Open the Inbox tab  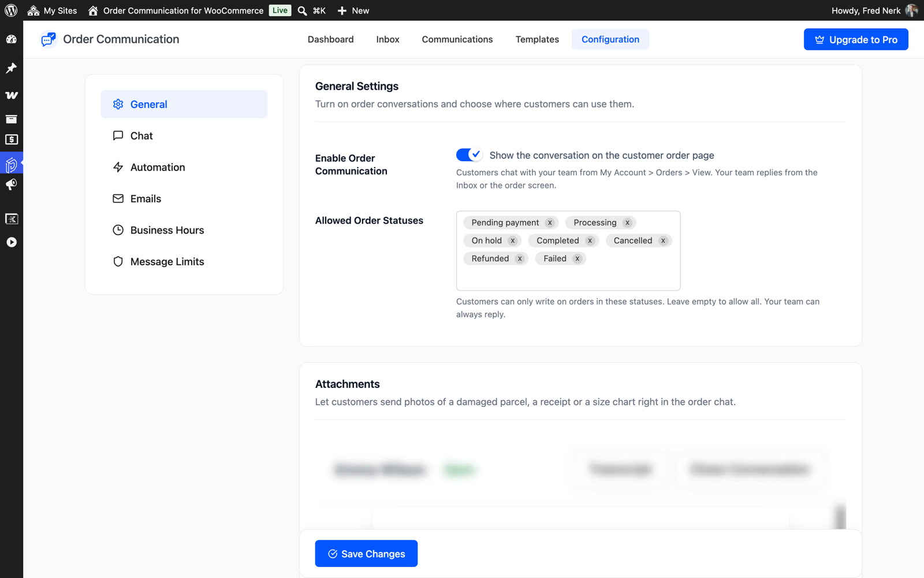coord(388,39)
